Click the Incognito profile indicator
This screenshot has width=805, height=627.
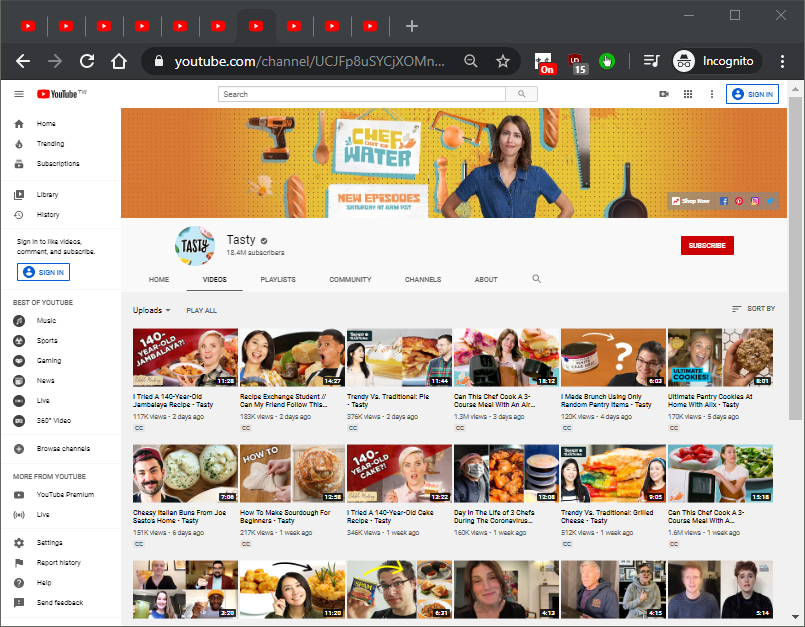point(716,62)
